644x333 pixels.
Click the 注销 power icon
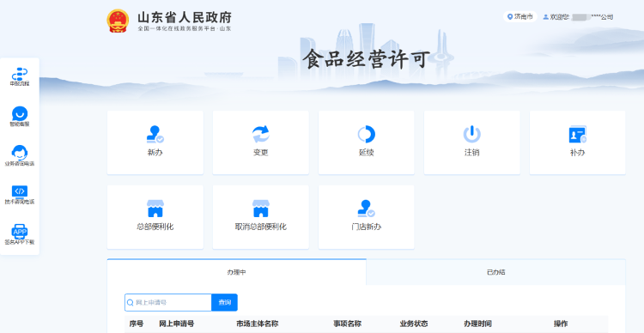click(472, 134)
